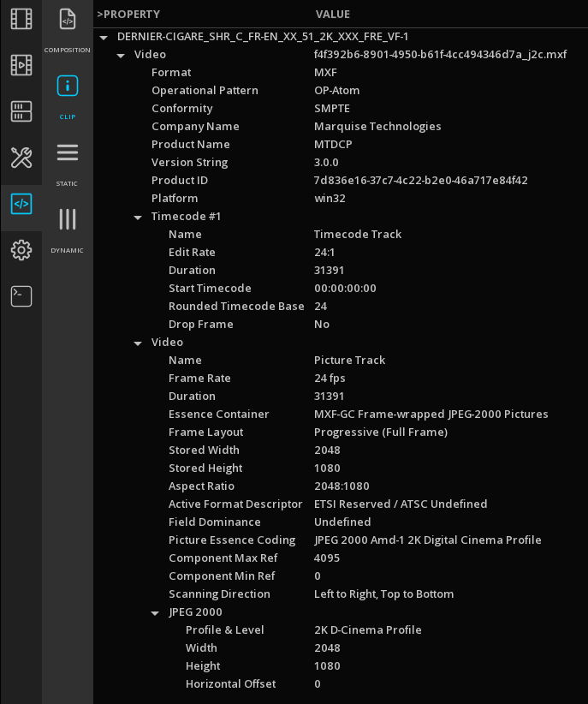Click the 'Picture Track' value
The width and height of the screenshot is (588, 704).
(350, 360)
